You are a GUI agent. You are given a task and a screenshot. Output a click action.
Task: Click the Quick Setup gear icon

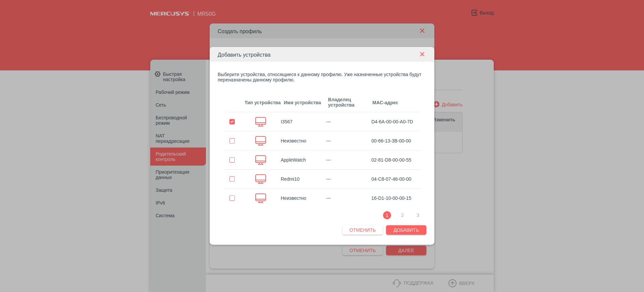click(x=158, y=74)
